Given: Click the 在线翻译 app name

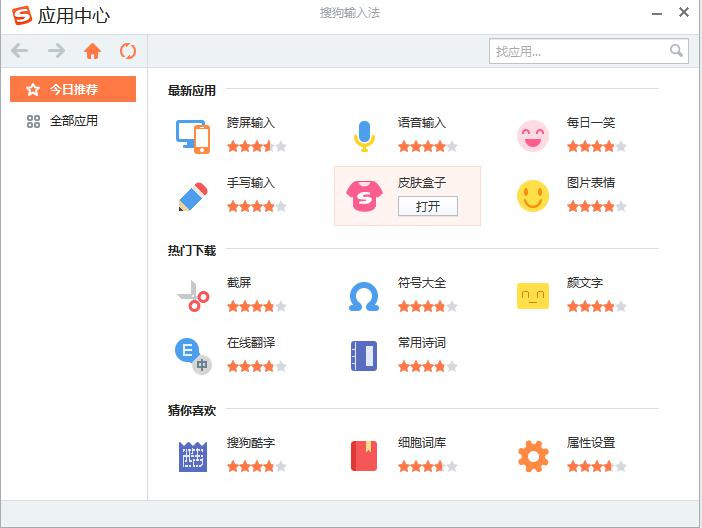Looking at the screenshot, I should [251, 343].
